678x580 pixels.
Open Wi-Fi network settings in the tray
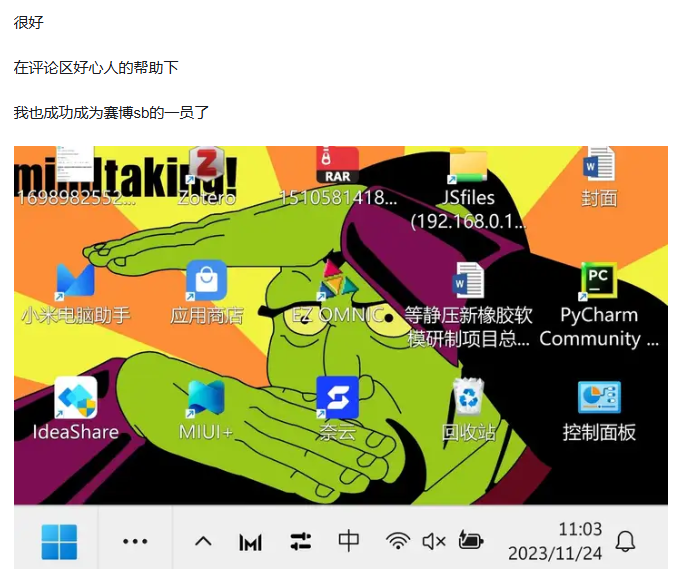tap(398, 541)
